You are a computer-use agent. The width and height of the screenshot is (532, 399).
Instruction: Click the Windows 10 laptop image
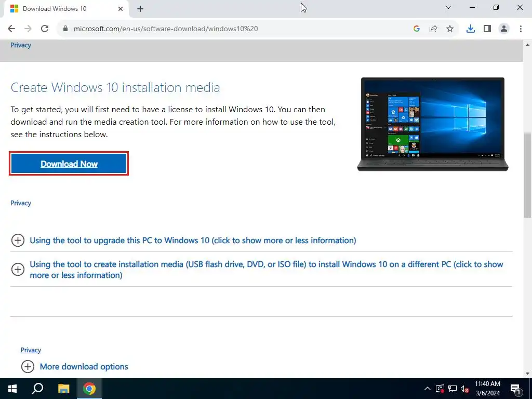coord(433,124)
